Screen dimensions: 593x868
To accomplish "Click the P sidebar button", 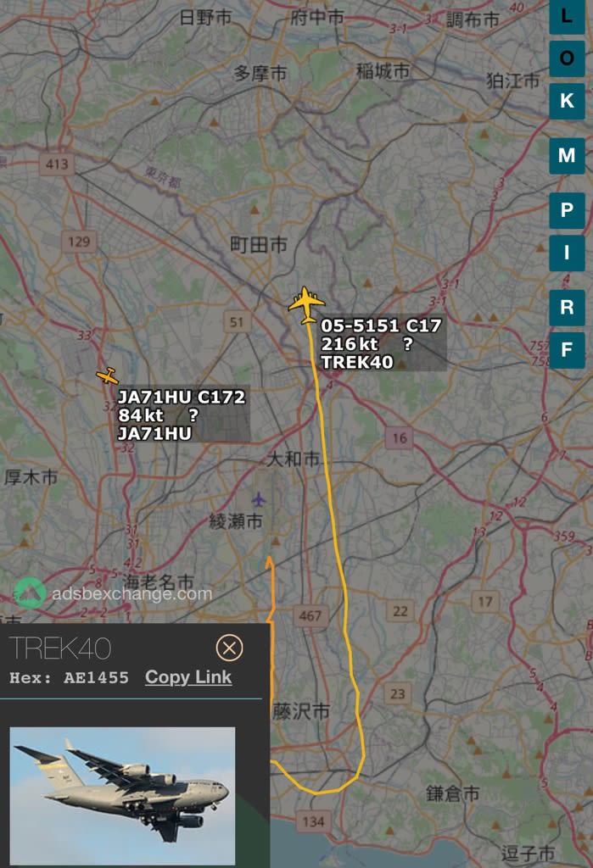I will (x=567, y=210).
